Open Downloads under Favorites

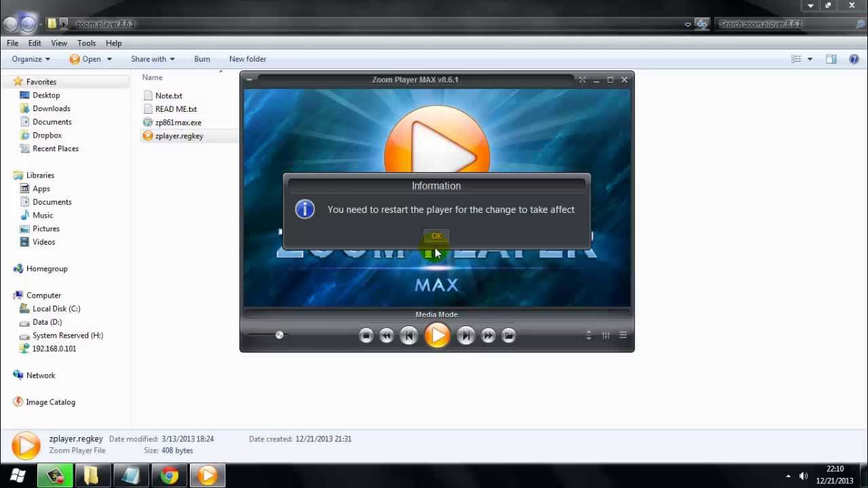click(x=52, y=108)
